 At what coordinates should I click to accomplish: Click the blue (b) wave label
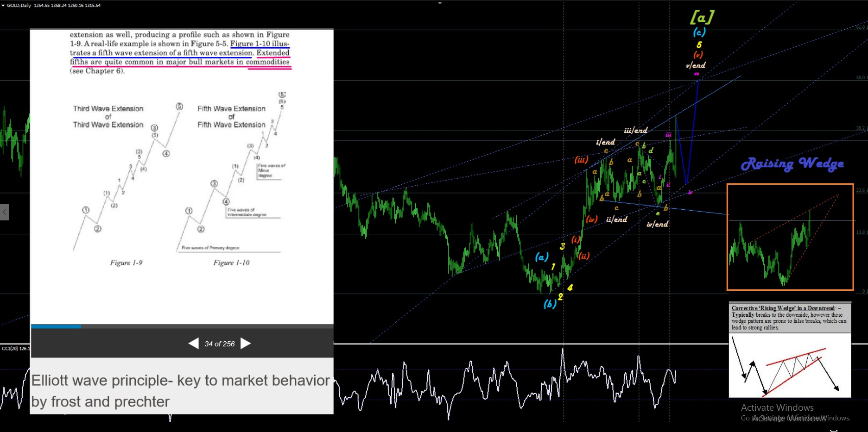(x=550, y=304)
